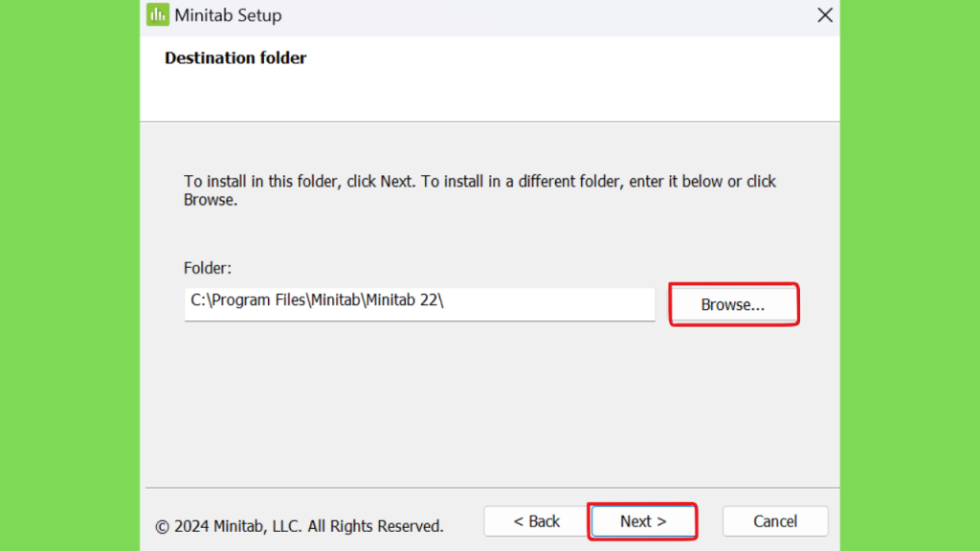Cancel the Minitab installation
Viewport: 980px width, 551px height.
(x=775, y=521)
